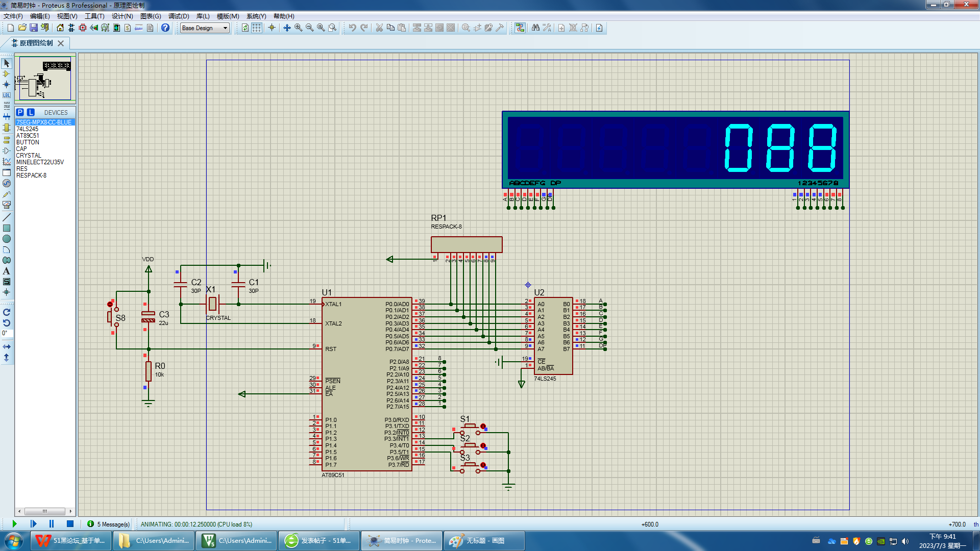Pause the running simulation
Screen dimensions: 980x551
tap(52, 524)
